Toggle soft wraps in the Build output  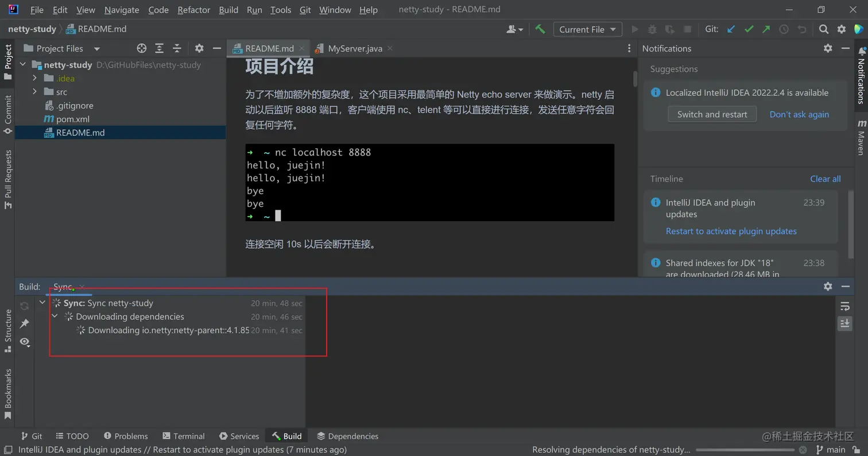[844, 306]
